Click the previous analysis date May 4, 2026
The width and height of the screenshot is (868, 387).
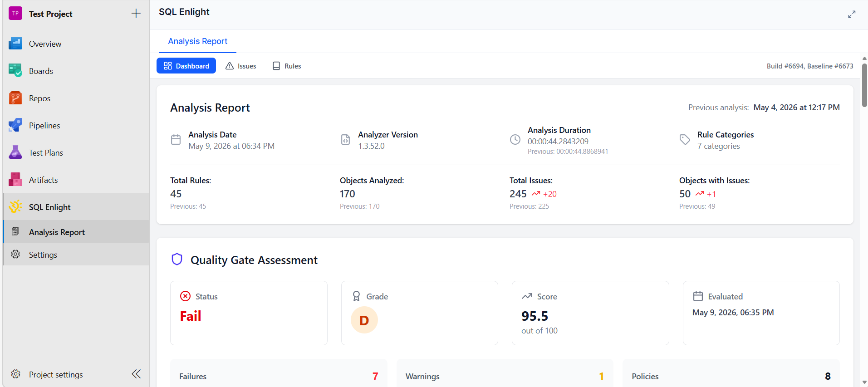pyautogui.click(x=796, y=108)
